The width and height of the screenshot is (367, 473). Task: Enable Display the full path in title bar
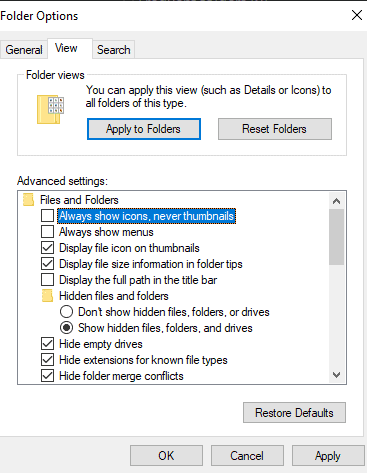tap(47, 280)
